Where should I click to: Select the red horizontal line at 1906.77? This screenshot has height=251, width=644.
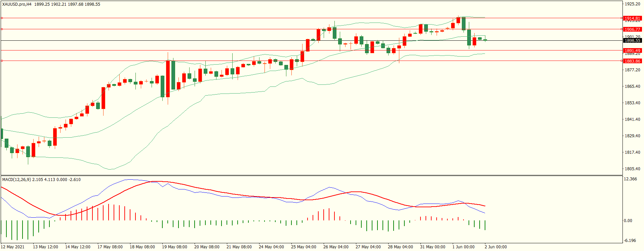[x=311, y=29]
